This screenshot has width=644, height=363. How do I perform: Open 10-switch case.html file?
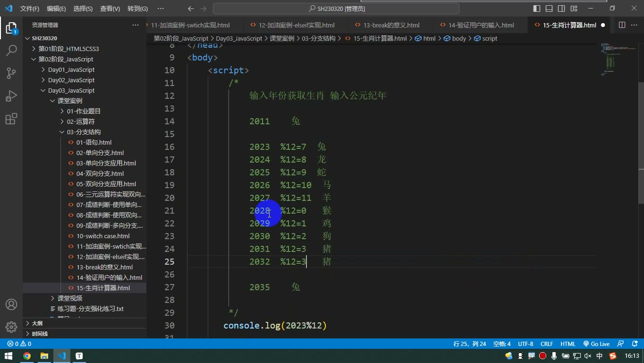103,236
